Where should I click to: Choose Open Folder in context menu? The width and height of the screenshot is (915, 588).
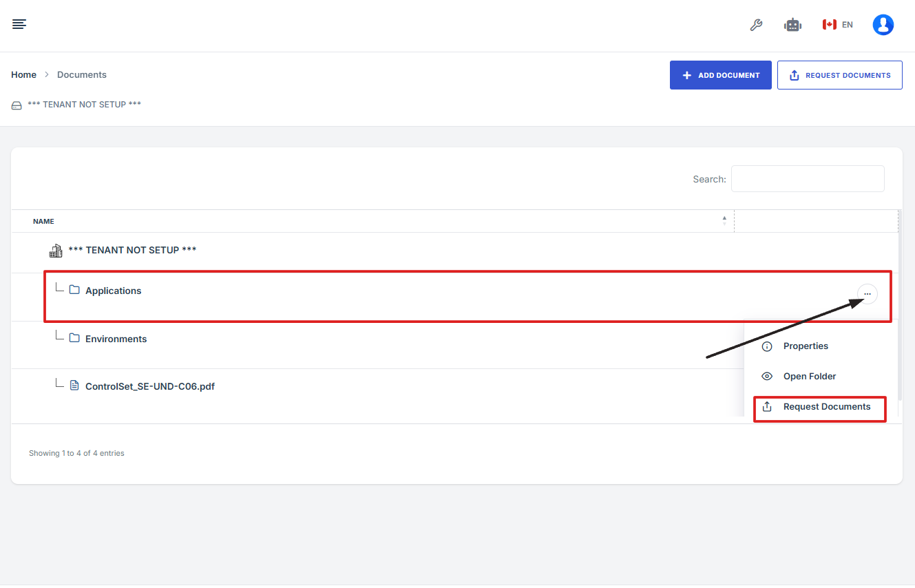tap(809, 377)
